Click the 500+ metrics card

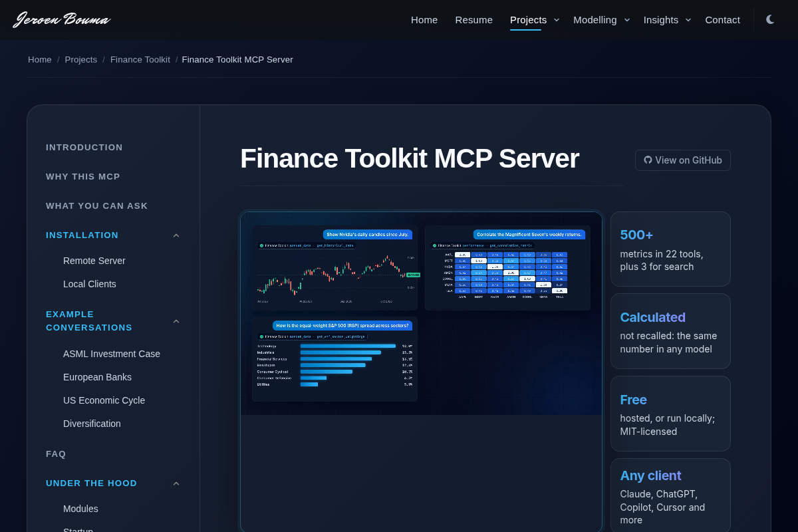click(x=670, y=249)
